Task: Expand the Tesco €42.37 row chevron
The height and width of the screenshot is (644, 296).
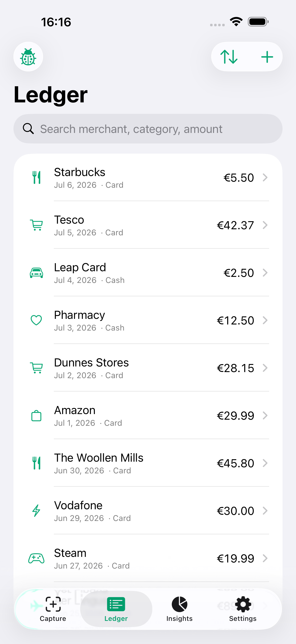Action: click(265, 225)
